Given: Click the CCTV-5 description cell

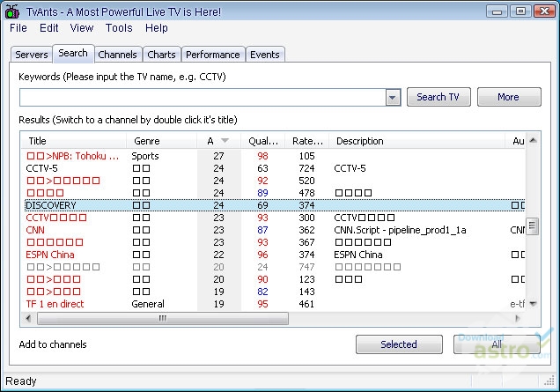Looking at the screenshot, I should point(350,168).
